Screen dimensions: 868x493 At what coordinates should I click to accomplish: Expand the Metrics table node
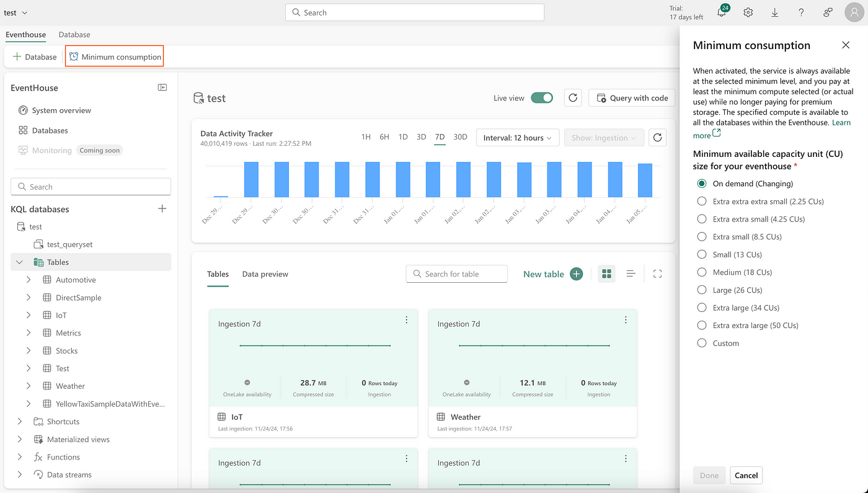[x=29, y=333]
